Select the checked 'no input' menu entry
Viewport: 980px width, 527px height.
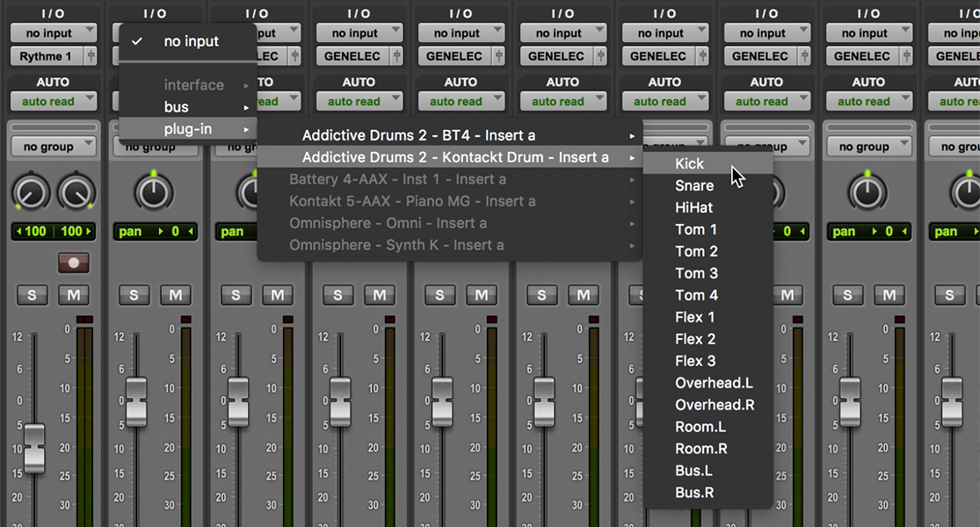(x=187, y=41)
